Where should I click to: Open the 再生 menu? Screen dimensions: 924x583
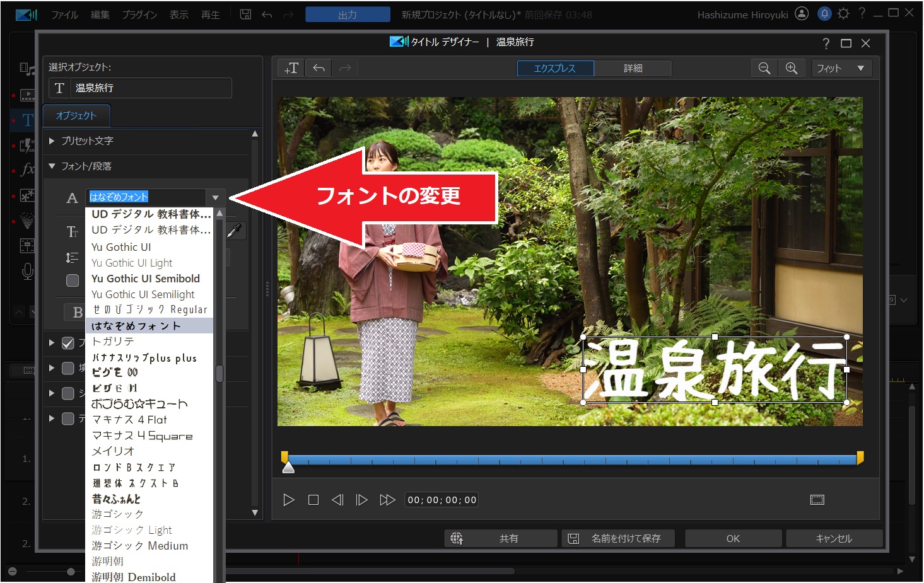pos(211,14)
